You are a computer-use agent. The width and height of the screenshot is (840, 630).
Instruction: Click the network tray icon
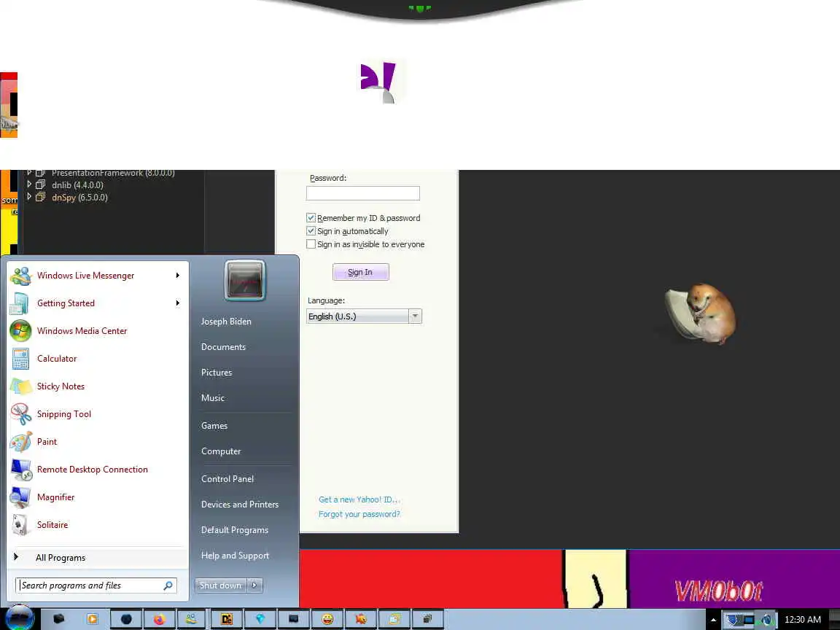[749, 620]
